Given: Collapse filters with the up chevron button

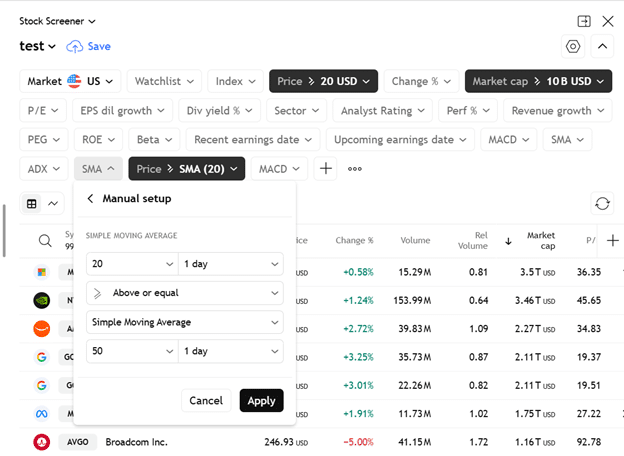Looking at the screenshot, I should [x=603, y=46].
